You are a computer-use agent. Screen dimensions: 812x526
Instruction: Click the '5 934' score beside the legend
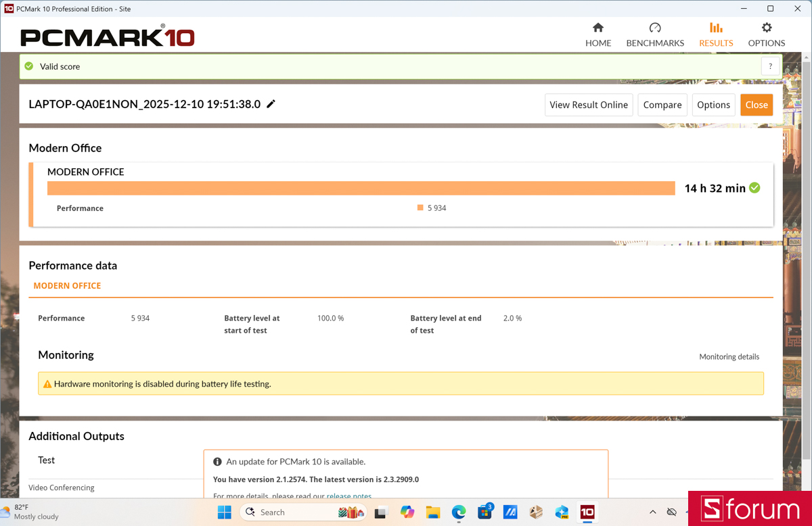click(x=436, y=208)
